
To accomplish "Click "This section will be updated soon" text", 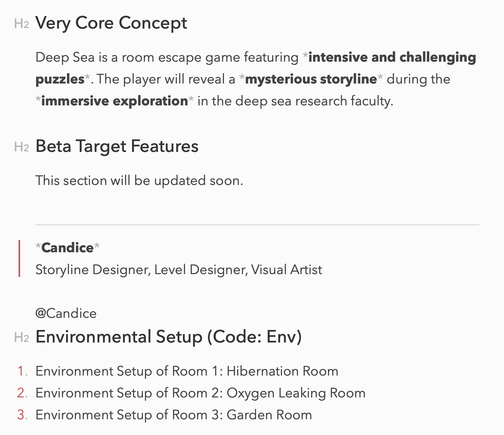I will 139,181.
